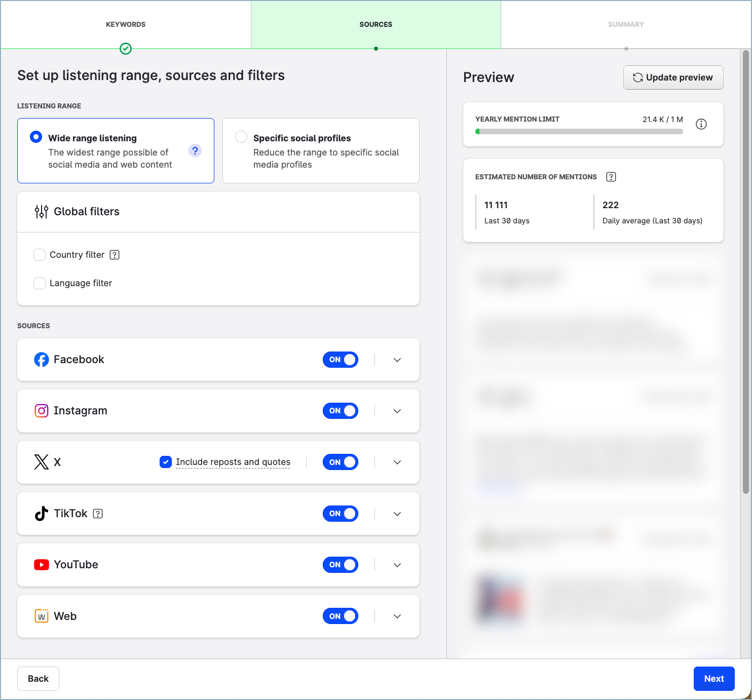The height and width of the screenshot is (700, 752).
Task: Click the Next button
Action: pos(713,679)
